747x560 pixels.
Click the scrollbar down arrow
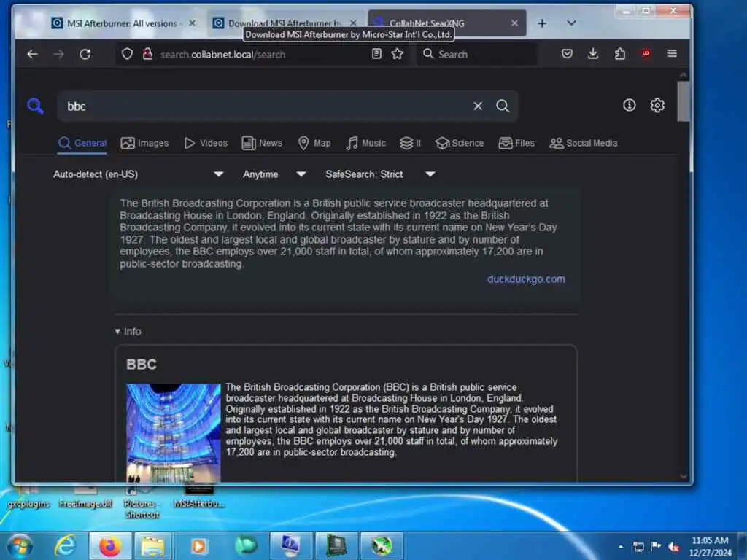click(683, 475)
